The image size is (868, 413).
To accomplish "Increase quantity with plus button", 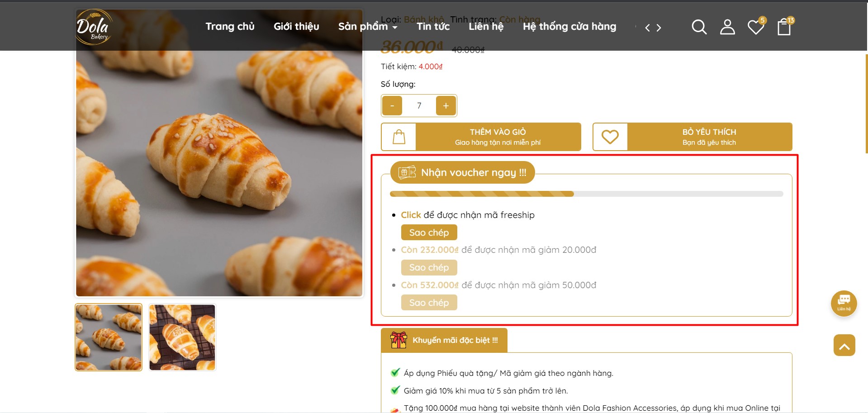I will (446, 106).
